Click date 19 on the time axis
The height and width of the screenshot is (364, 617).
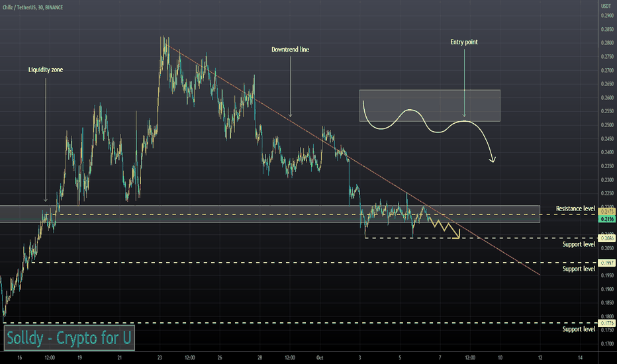point(79,357)
